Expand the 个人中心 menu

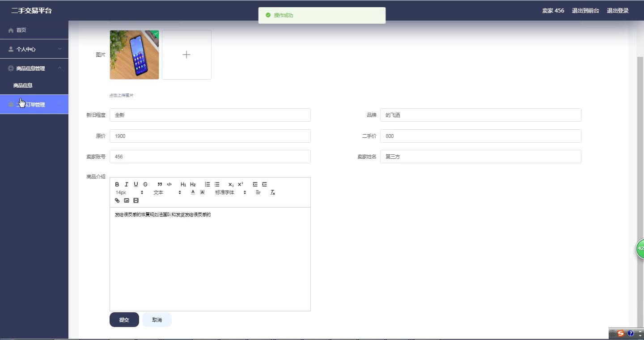tap(34, 49)
